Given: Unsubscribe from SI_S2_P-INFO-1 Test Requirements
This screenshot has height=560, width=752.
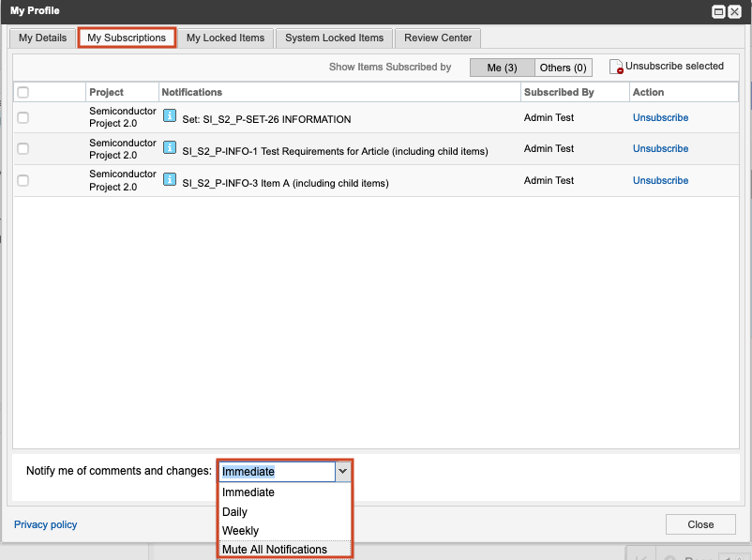Looking at the screenshot, I should 660,149.
